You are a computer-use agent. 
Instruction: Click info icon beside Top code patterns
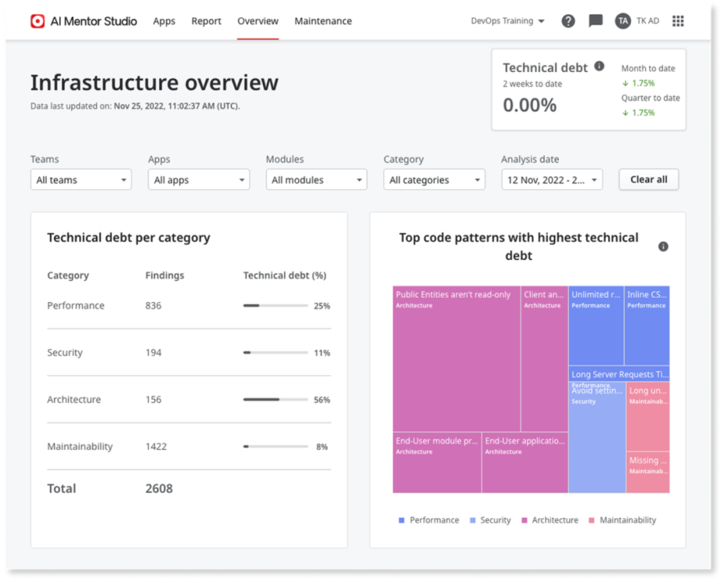point(663,247)
